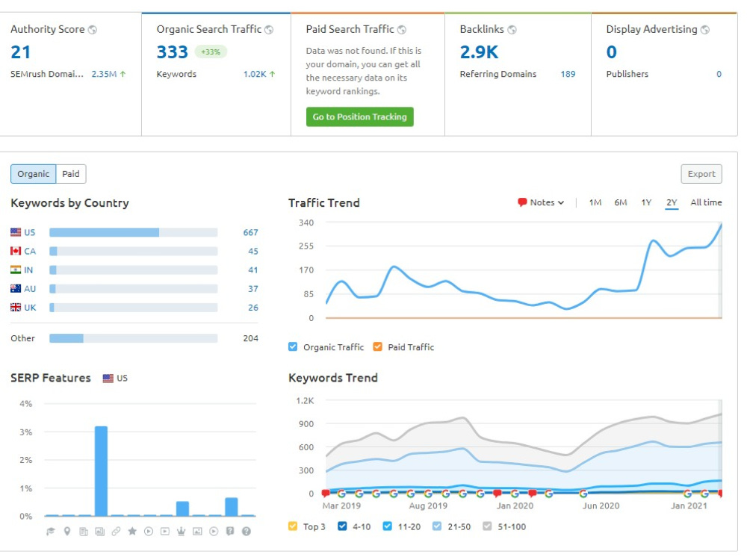Toggle the Top 3 keywords checkbox
This screenshot has width=747, height=560.
coord(293,526)
